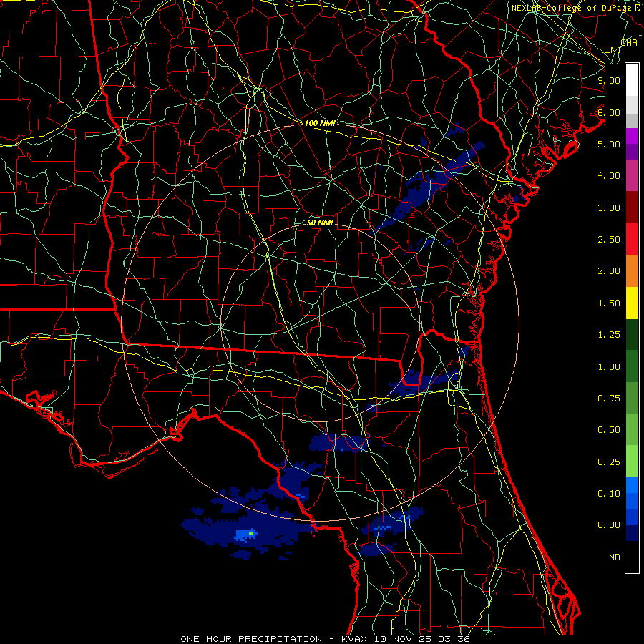Viewport: 644px width, 644px height.
Task: Select the 2.00 legend value
Action: point(609,271)
